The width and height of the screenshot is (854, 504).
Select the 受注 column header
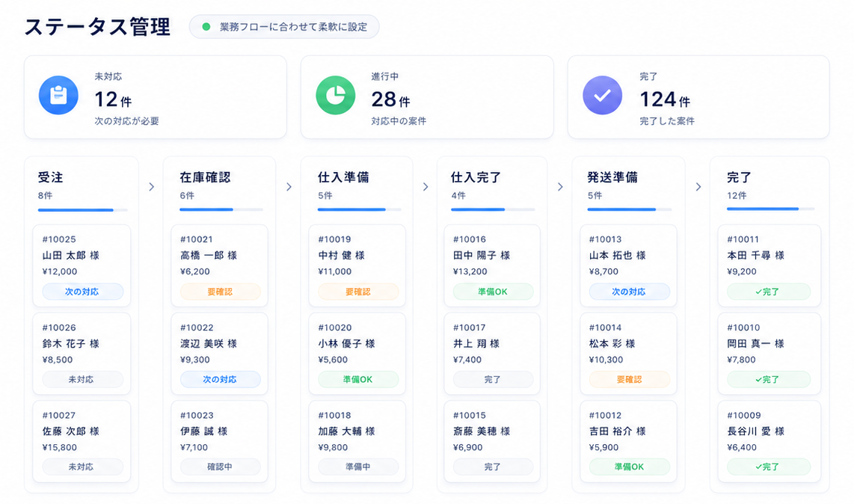(51, 177)
